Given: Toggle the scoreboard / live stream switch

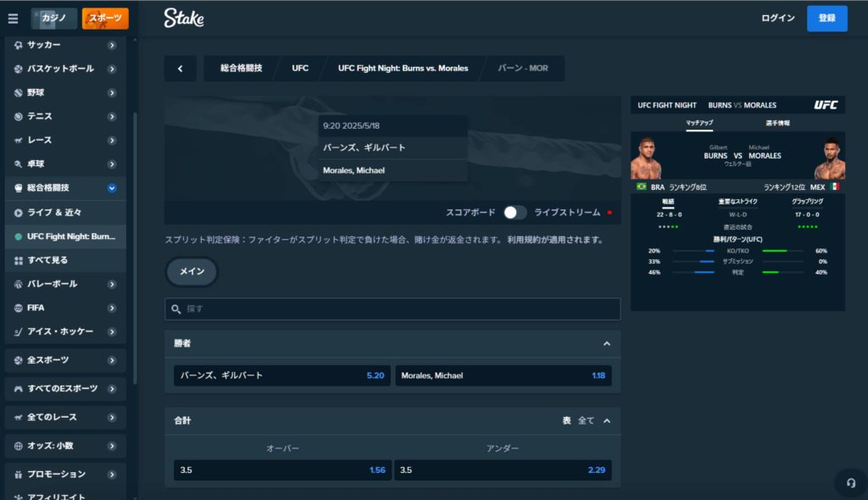Looking at the screenshot, I should (515, 213).
